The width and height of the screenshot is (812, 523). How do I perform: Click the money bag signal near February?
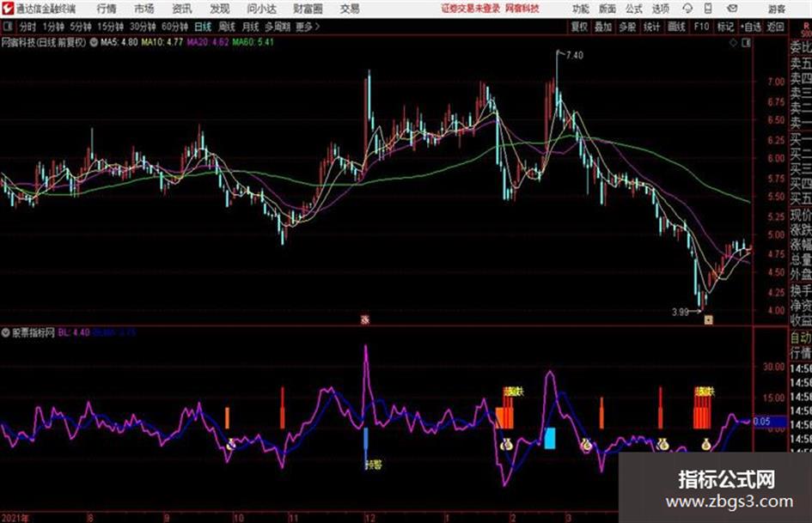(506, 444)
